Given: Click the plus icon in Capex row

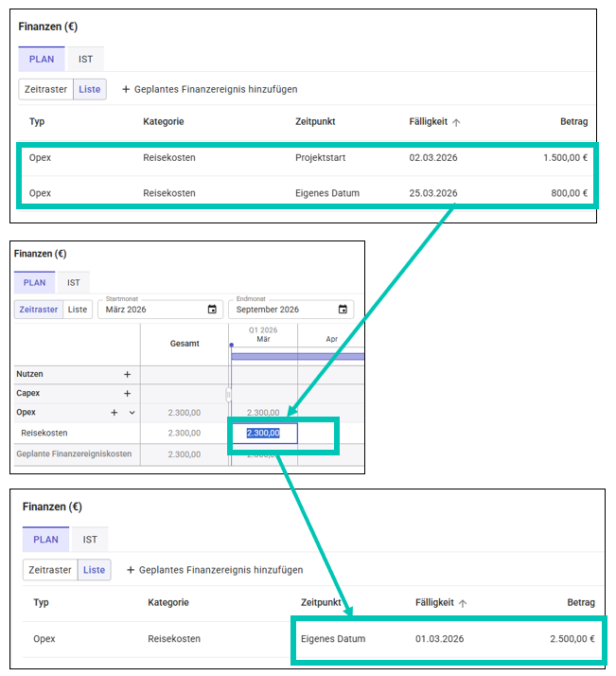Looking at the screenshot, I should pos(127,393).
